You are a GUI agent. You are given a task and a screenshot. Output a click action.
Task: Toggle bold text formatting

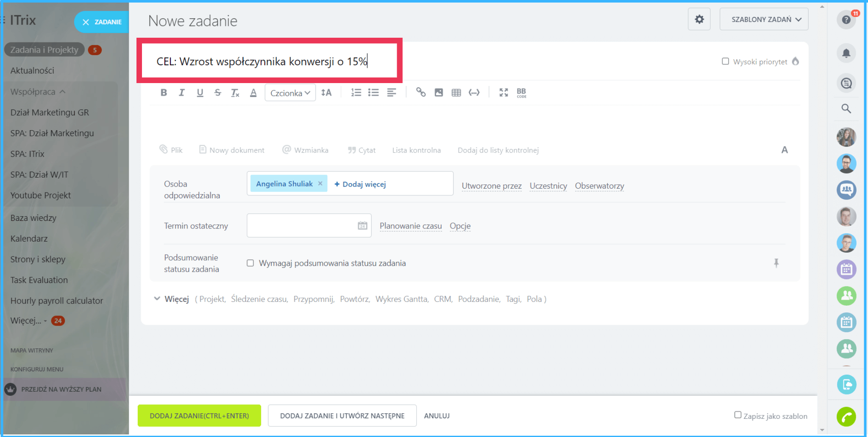(x=164, y=92)
